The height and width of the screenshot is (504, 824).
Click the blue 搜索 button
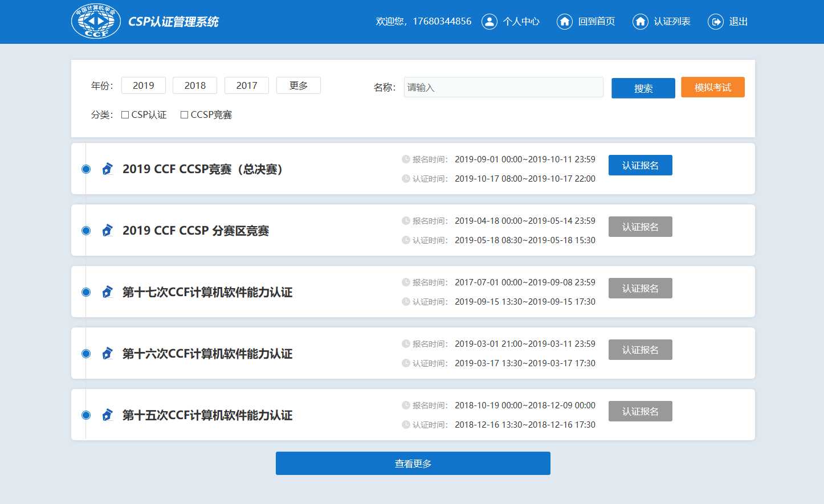[x=643, y=88]
